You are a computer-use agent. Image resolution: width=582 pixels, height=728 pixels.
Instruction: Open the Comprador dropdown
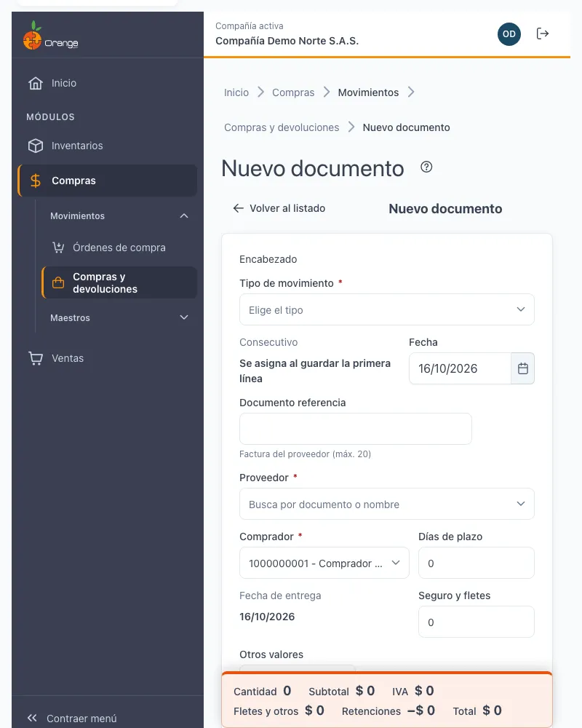tap(324, 563)
